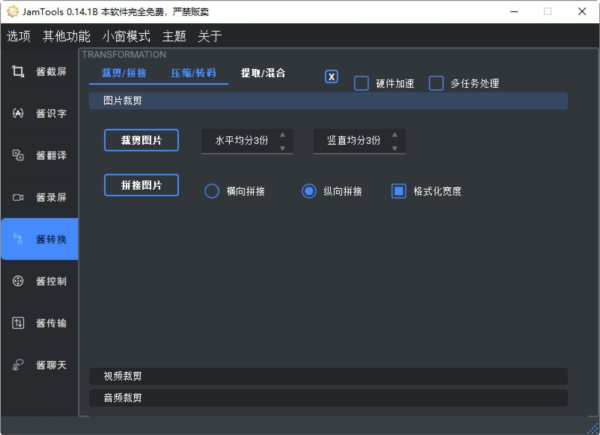This screenshot has height=435, width=600.
Task: Uncheck the 格式化宽度 checkbox
Action: pyautogui.click(x=399, y=191)
